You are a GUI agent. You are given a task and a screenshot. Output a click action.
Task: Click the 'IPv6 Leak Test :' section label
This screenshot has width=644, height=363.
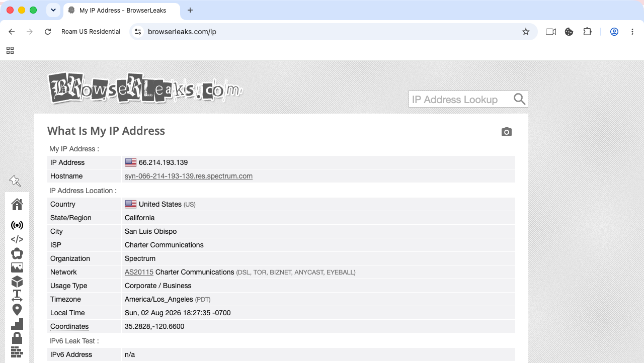pos(74,341)
